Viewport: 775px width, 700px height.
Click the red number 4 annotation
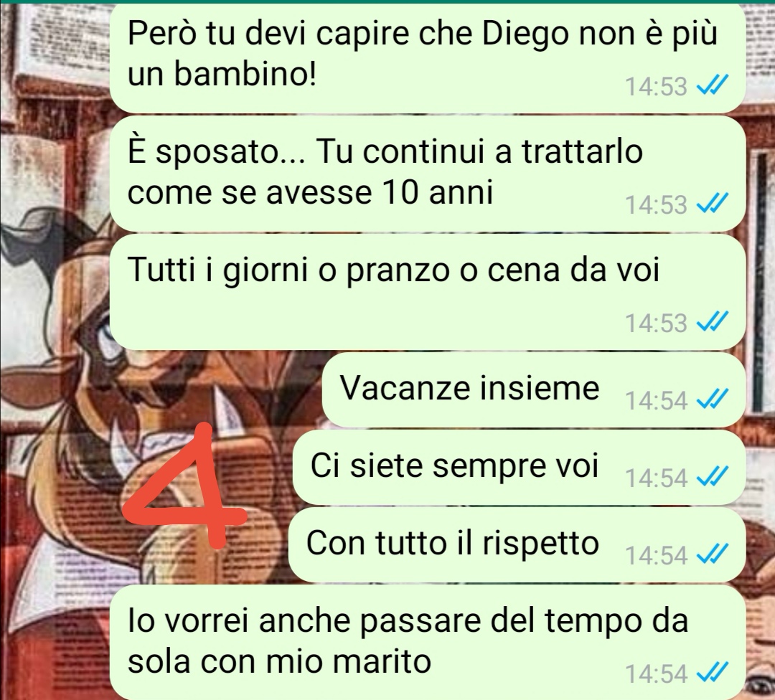(x=185, y=486)
